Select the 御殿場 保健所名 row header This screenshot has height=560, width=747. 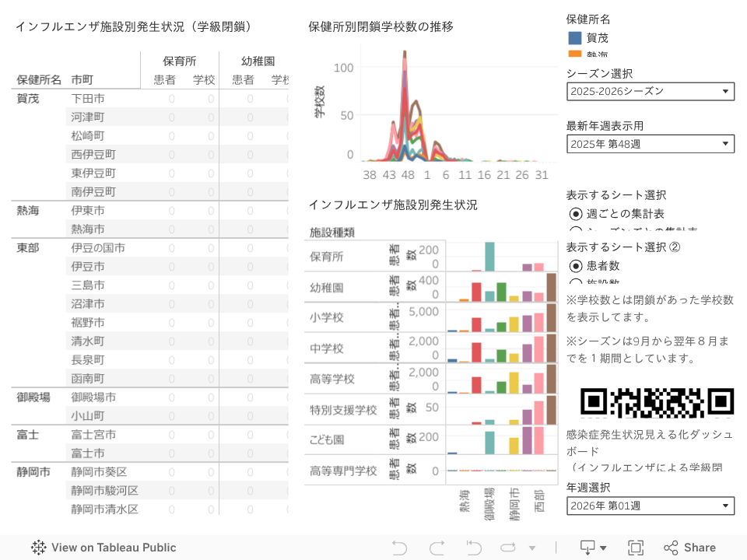coord(33,397)
